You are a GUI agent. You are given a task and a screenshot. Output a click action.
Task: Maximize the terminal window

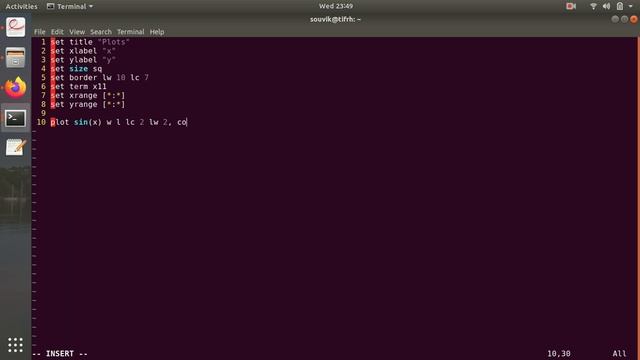pos(624,19)
